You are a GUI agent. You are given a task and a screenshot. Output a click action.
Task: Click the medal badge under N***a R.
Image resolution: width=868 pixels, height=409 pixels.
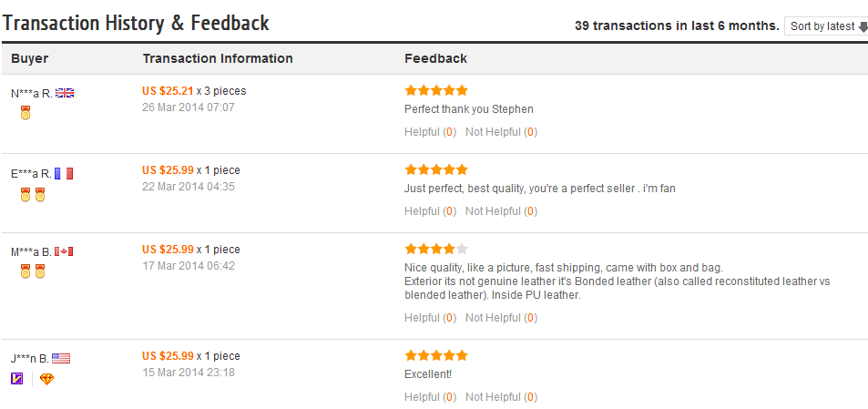click(25, 114)
